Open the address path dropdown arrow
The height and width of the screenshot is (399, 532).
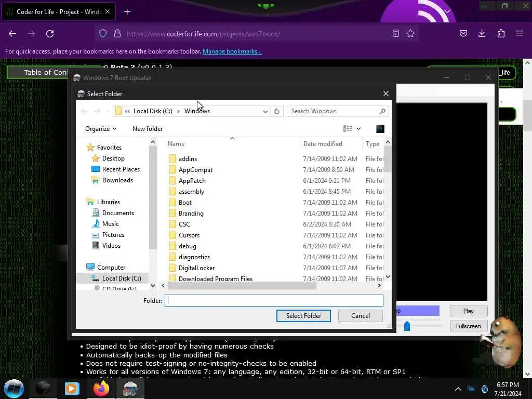point(265,111)
